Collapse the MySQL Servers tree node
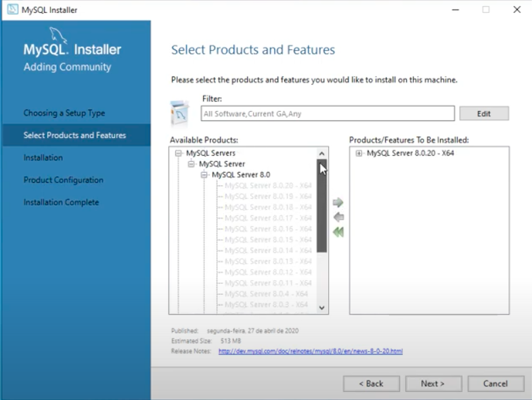 click(x=179, y=154)
